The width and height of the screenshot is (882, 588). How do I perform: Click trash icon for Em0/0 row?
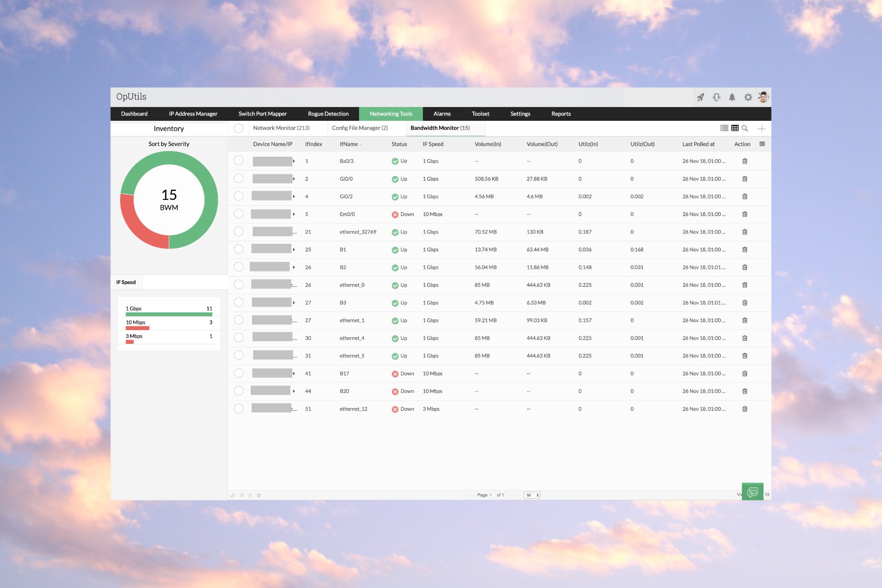click(745, 214)
